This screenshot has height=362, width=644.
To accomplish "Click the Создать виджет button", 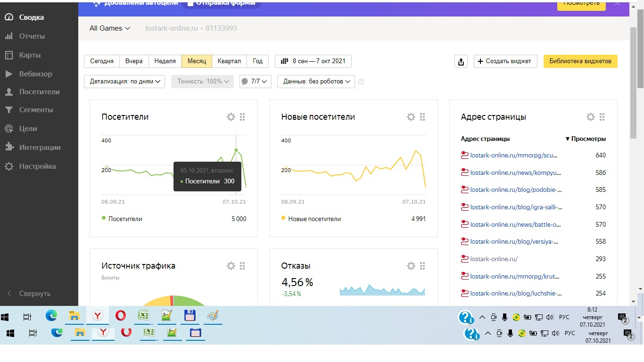I will [x=505, y=61].
